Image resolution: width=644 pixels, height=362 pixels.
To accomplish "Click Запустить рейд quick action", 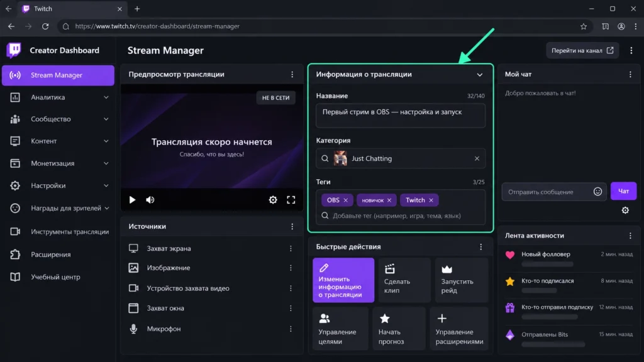I will click(462, 280).
